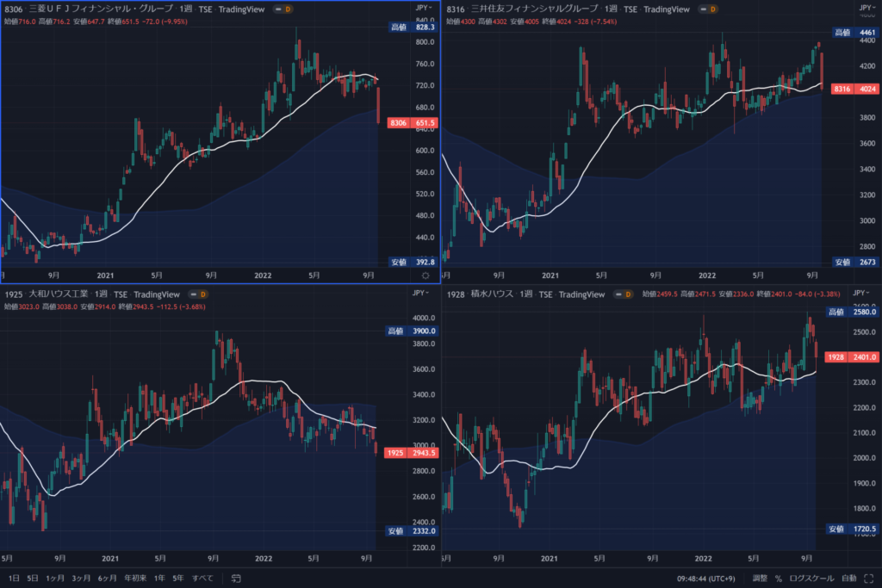The height and width of the screenshot is (588, 882).
Task: Click 安値 392.8 label on 8306 chart
Action: click(413, 262)
